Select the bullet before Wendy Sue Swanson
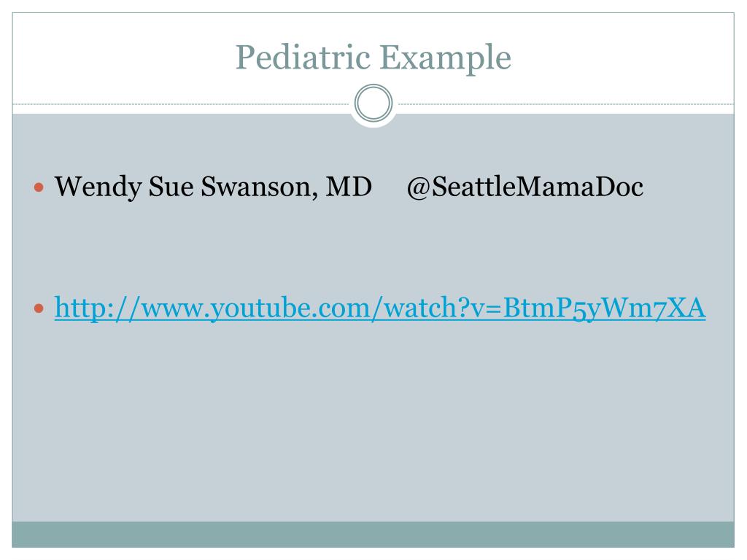Image resolution: width=747 pixels, height=560 pixels. (41, 189)
